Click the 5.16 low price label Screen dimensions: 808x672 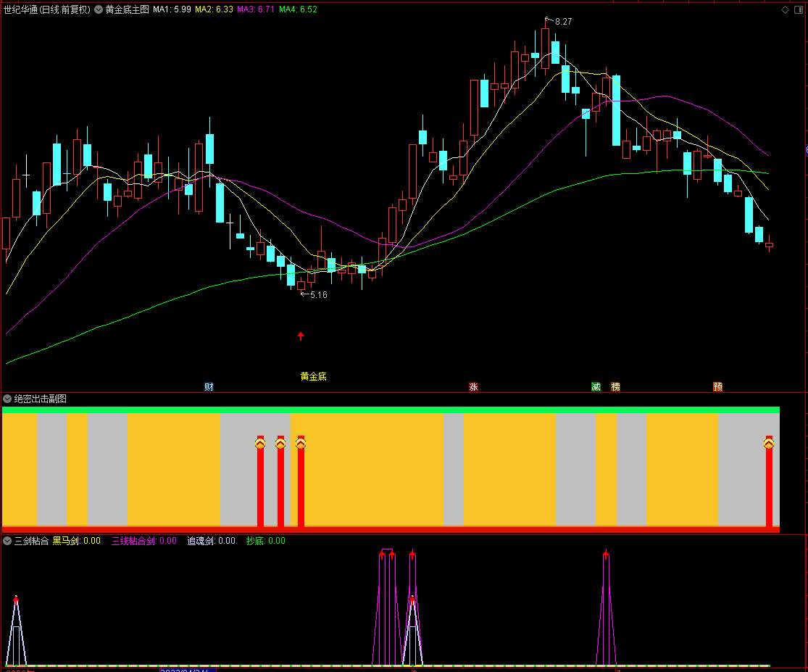(x=318, y=295)
